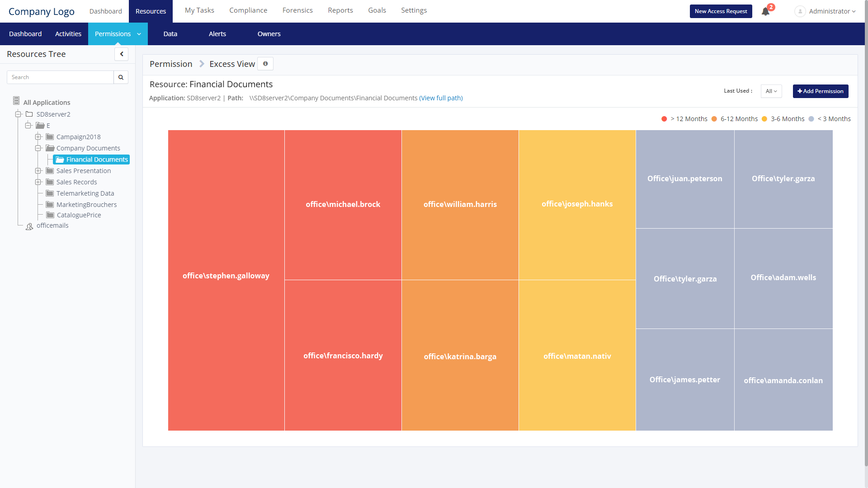The height and width of the screenshot is (488, 868).
Task: Collapse the Resources Tree panel arrow
Action: pyautogui.click(x=121, y=54)
